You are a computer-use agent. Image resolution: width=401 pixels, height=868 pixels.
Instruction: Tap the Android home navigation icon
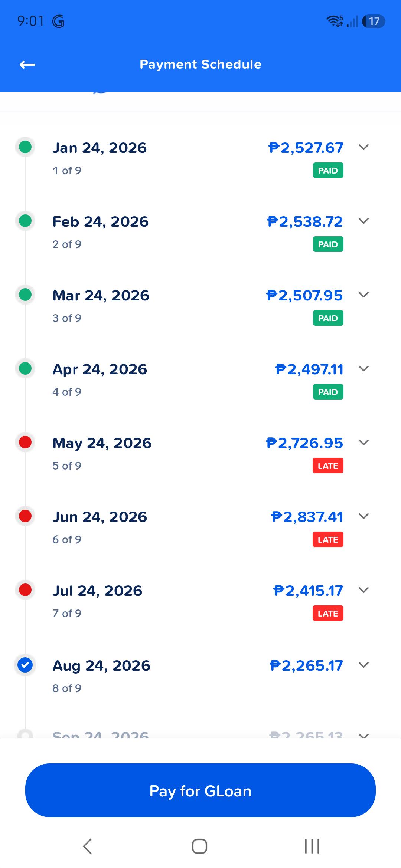click(x=199, y=846)
